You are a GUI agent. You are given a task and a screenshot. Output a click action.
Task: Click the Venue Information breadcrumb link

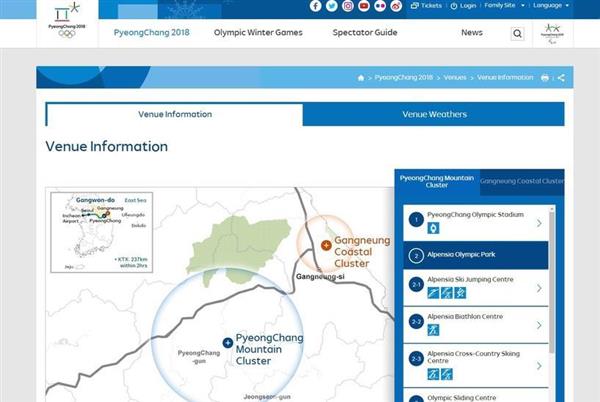pos(505,77)
